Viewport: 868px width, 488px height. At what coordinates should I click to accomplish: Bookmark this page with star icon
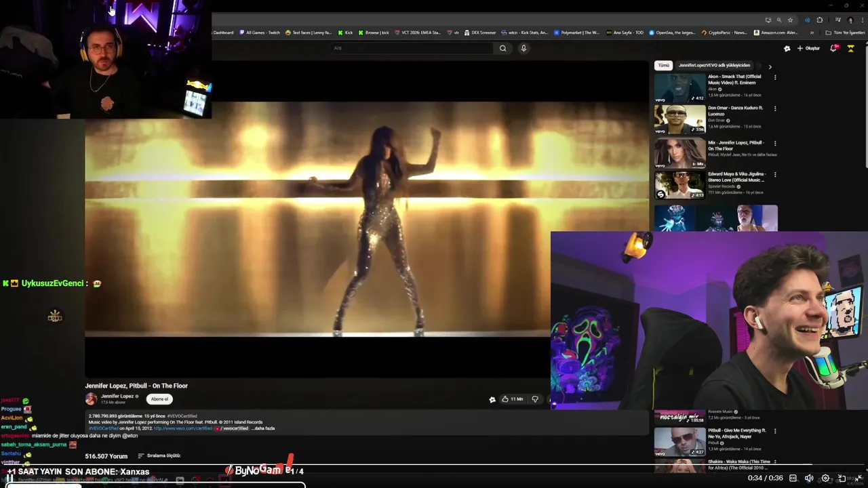pyautogui.click(x=790, y=20)
